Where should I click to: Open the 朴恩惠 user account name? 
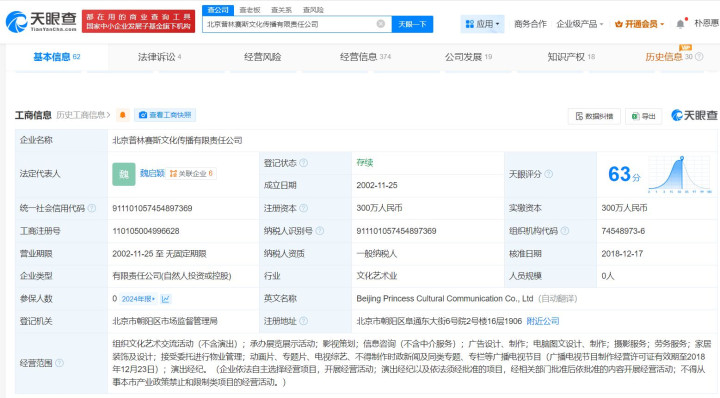[x=707, y=23]
